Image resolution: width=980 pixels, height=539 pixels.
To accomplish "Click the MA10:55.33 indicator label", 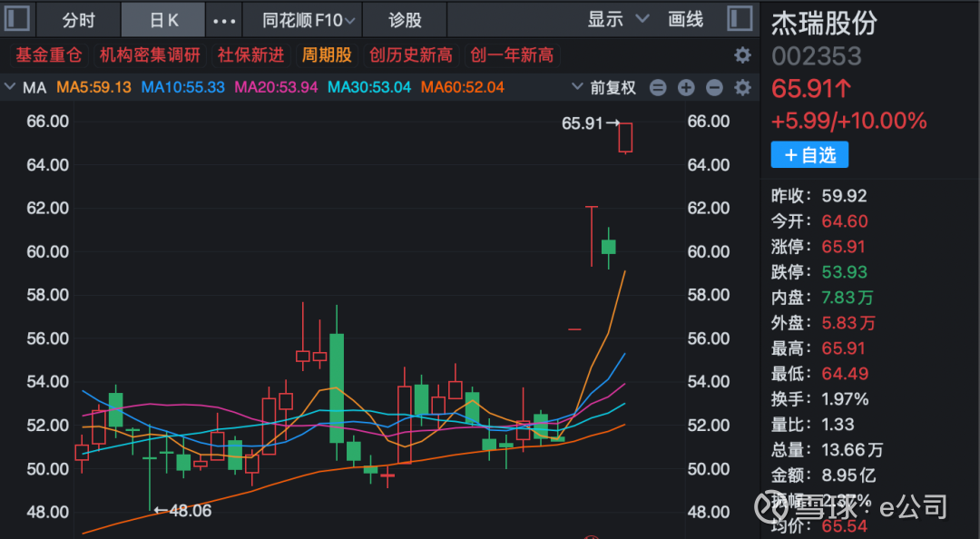I will (182, 87).
